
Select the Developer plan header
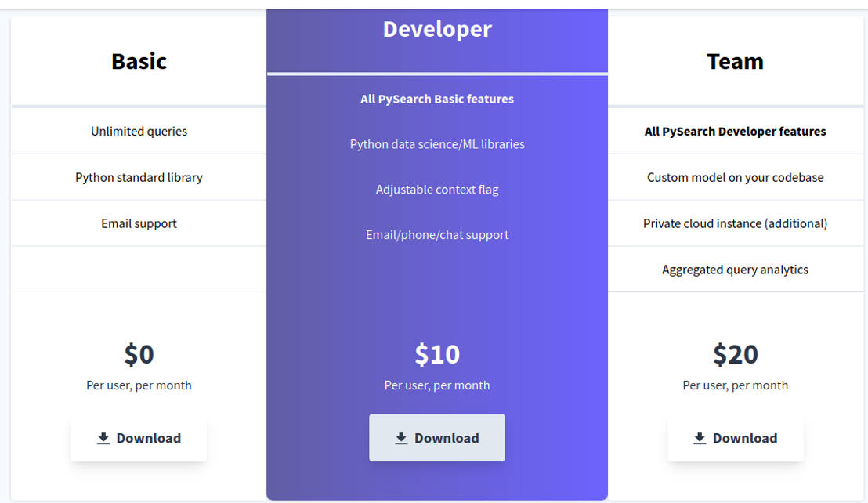(437, 29)
